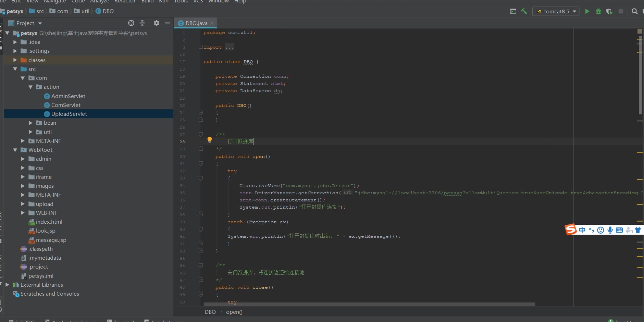Activate Sogou voice input microphone
This screenshot has height=322, width=644.
click(x=610, y=230)
